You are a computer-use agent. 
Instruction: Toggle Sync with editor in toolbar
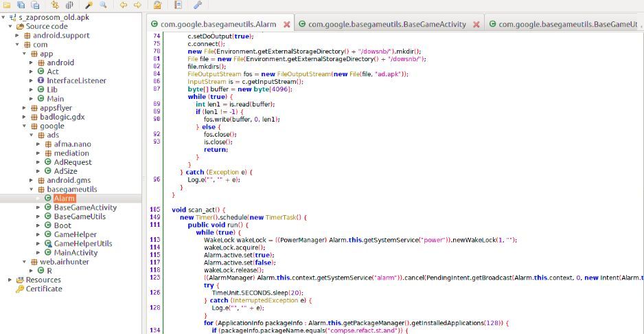[55, 5]
